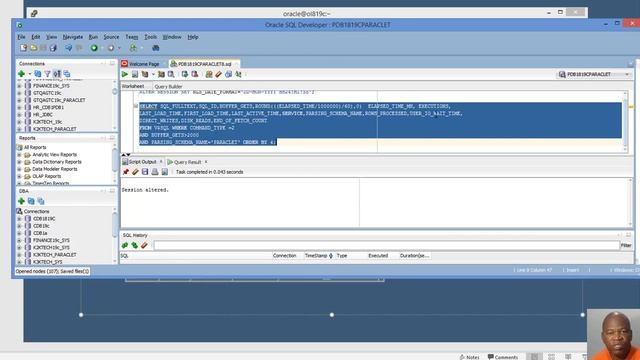Viewport: 640px width, 360px height.
Task: Open the Back navigation dropdown arrow
Action: point(102,48)
